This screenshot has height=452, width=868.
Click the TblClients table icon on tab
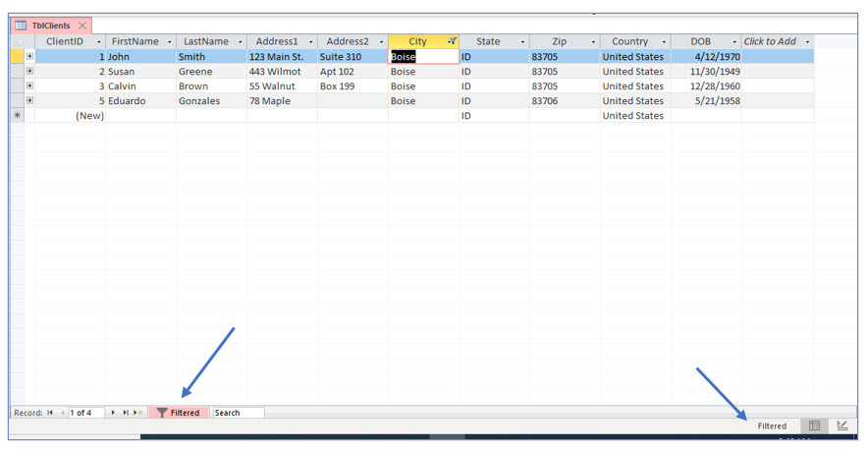[21, 26]
